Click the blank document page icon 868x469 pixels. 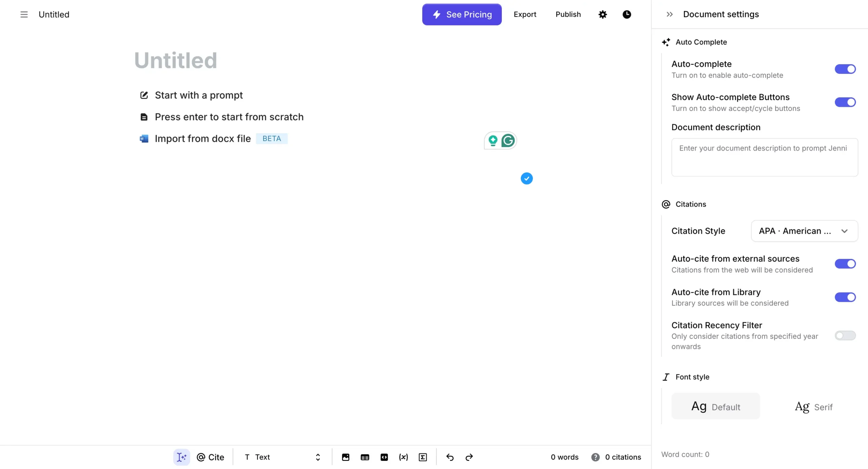[144, 117]
